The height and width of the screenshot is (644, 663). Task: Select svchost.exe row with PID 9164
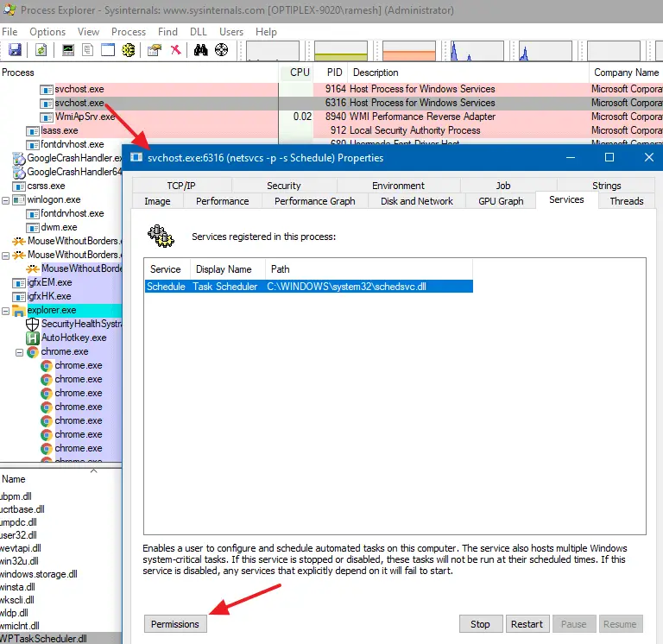coord(331,89)
